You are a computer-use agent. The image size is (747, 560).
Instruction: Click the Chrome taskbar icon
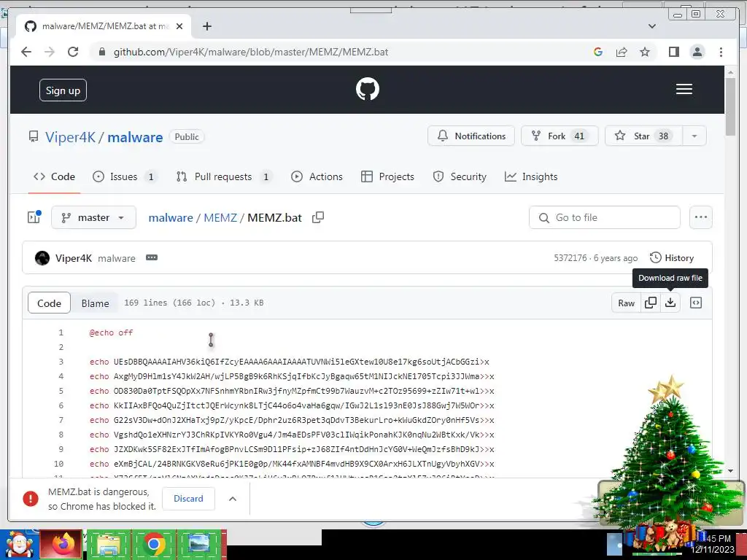(153, 544)
